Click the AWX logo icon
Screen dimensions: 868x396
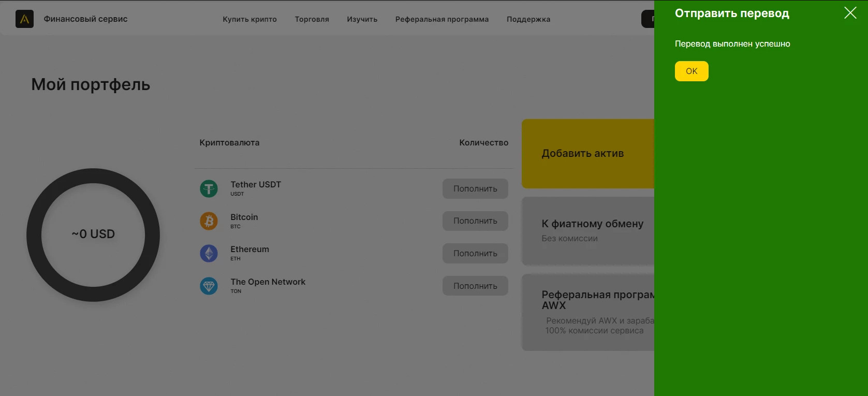(x=24, y=19)
